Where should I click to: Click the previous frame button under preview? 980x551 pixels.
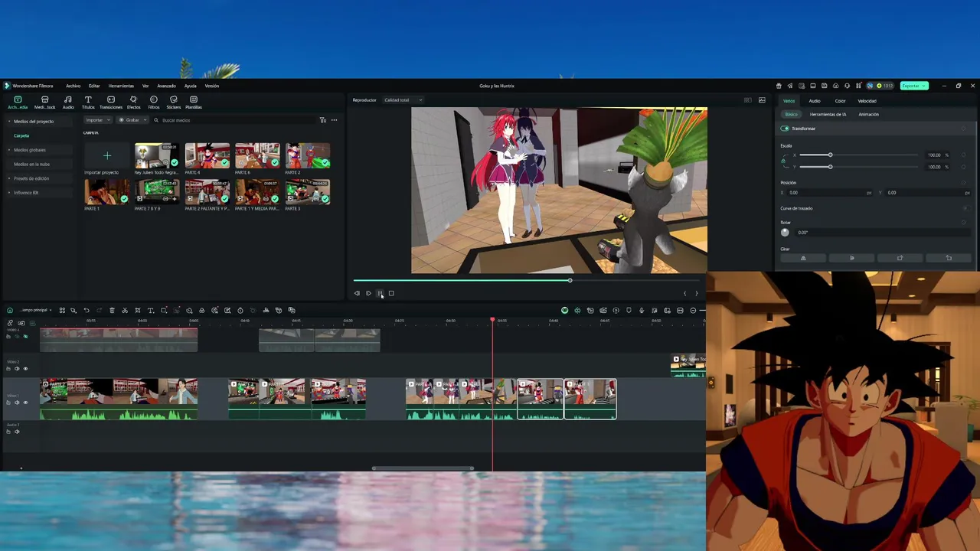(357, 293)
